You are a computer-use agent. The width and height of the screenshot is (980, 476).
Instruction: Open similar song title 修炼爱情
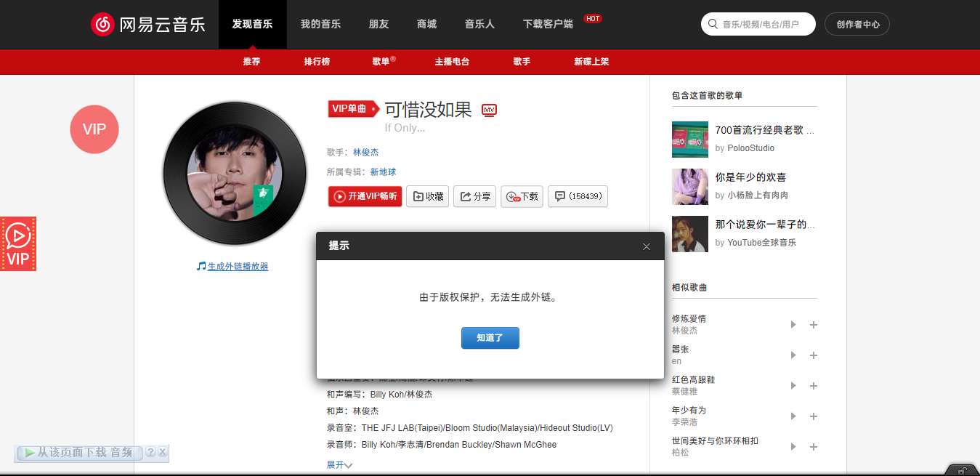(689, 319)
